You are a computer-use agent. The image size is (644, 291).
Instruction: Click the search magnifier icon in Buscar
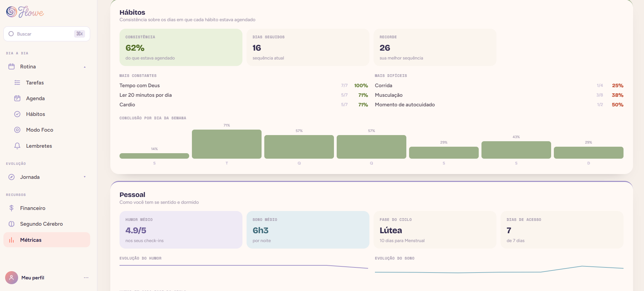(x=11, y=34)
